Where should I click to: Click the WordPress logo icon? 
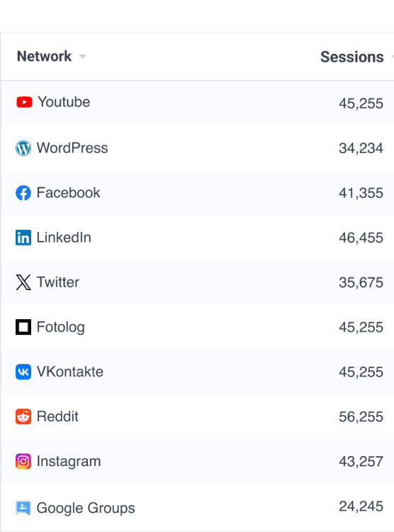click(x=23, y=148)
